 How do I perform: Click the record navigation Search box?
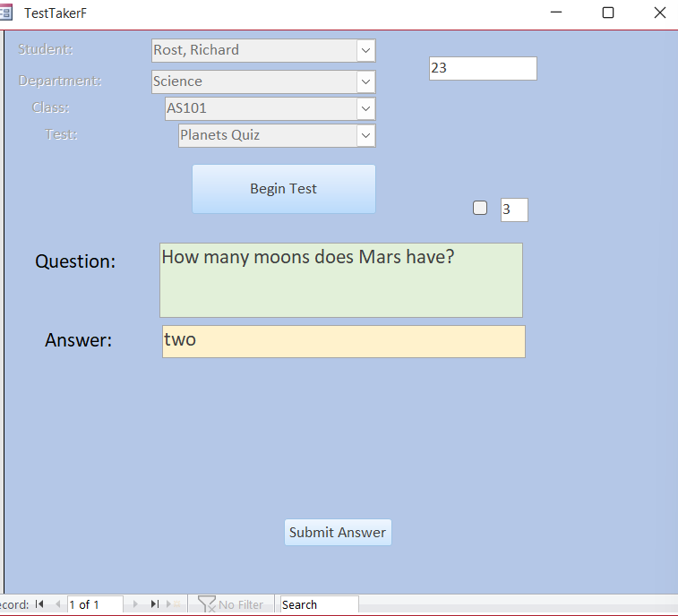point(319,604)
